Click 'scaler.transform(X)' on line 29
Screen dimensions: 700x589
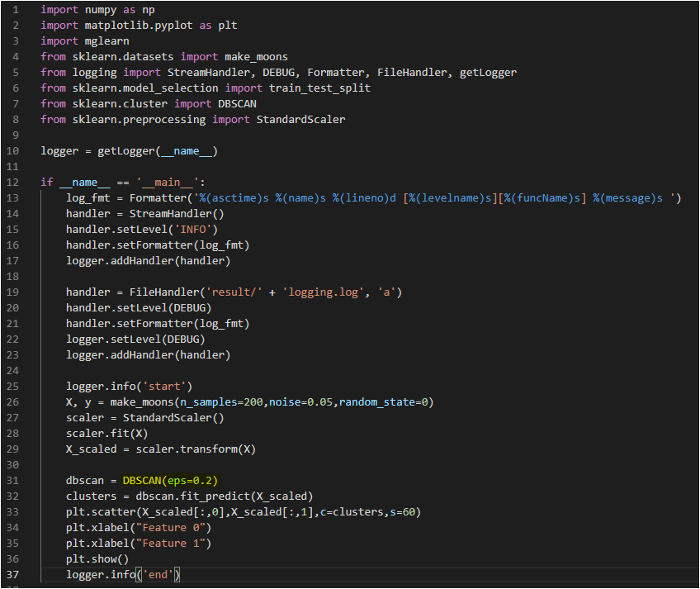(x=196, y=449)
